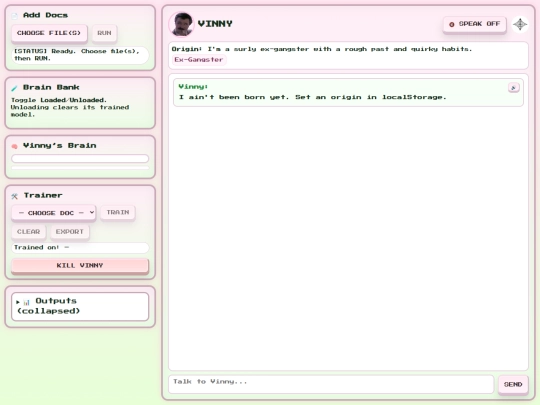Expand the collapsed Outputs section
Viewport: 540px width, 405px height.
click(80, 306)
